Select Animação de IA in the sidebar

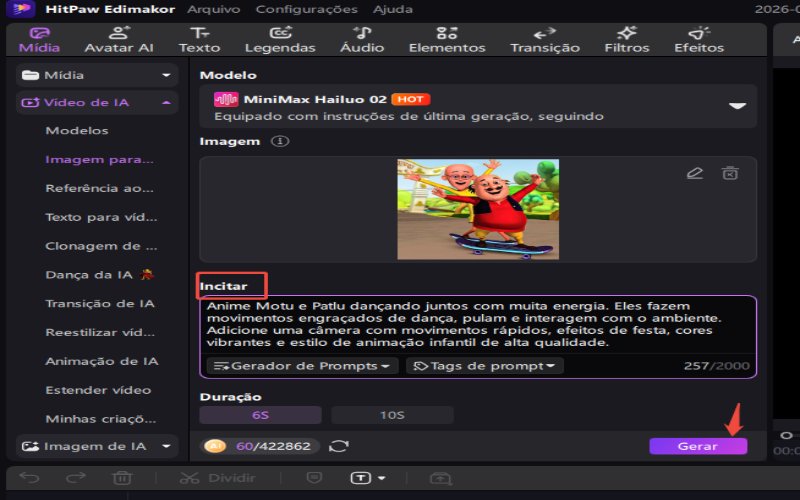pos(102,361)
